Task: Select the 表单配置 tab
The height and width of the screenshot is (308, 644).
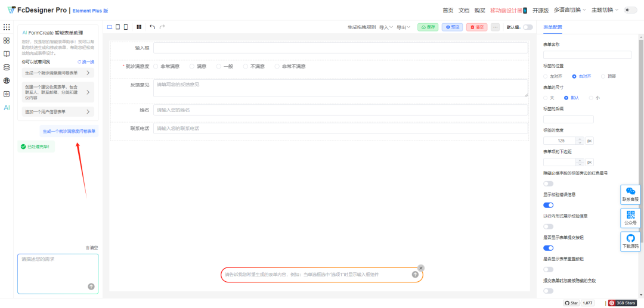Action: pyautogui.click(x=552, y=27)
